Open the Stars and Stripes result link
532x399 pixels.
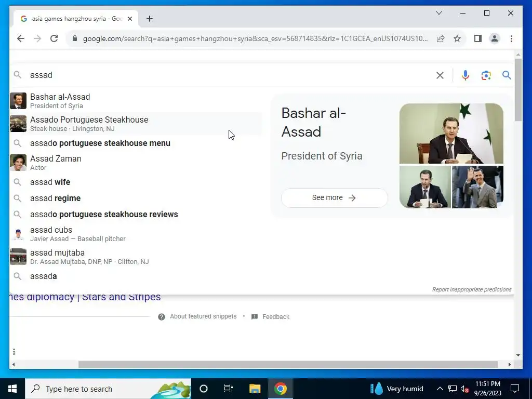85,297
